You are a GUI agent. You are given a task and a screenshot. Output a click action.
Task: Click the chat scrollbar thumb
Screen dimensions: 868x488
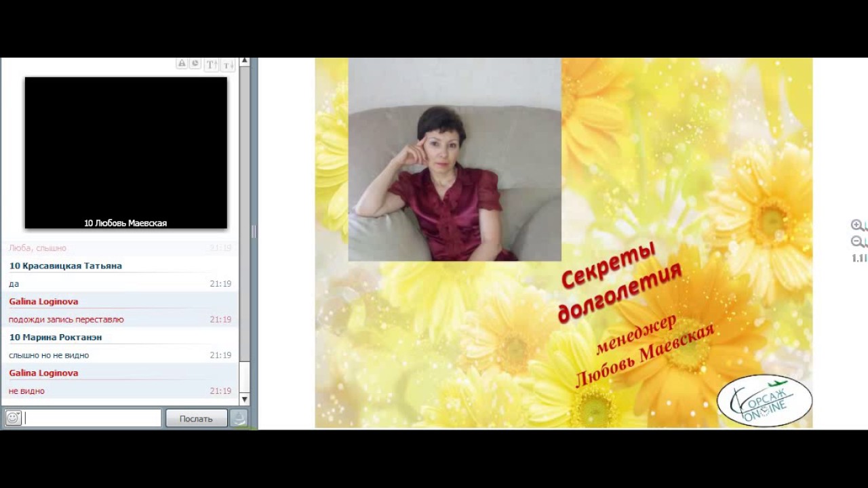click(x=245, y=377)
